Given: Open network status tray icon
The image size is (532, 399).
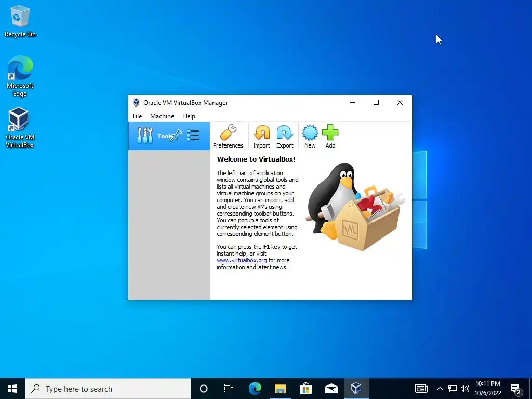Looking at the screenshot, I should (x=453, y=389).
